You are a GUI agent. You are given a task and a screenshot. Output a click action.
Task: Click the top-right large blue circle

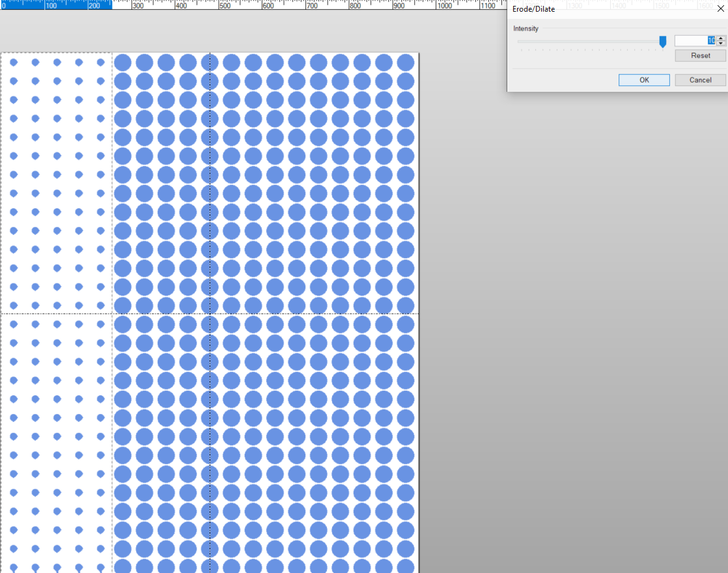[405, 63]
